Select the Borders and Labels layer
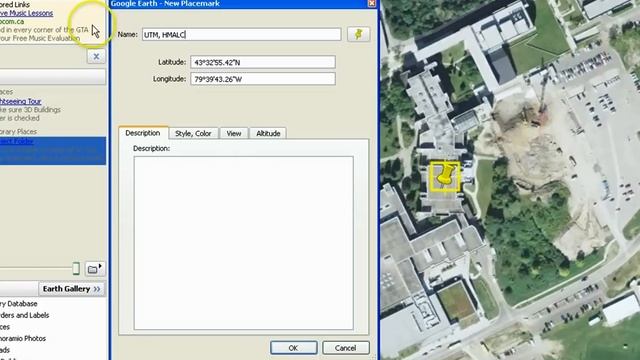 pyautogui.click(x=24, y=315)
